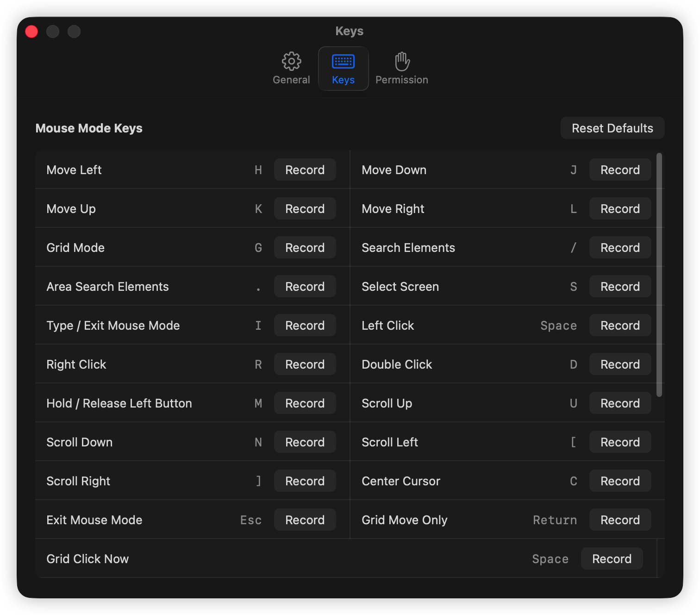Viewport: 700px width, 615px height.
Task: Click the keyboard icon for Keys
Action: tap(343, 61)
